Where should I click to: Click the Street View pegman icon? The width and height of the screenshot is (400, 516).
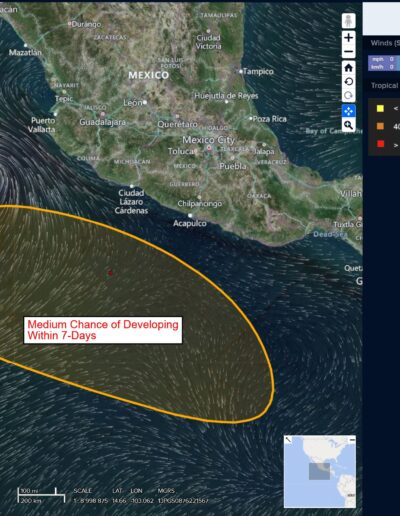pos(349,21)
